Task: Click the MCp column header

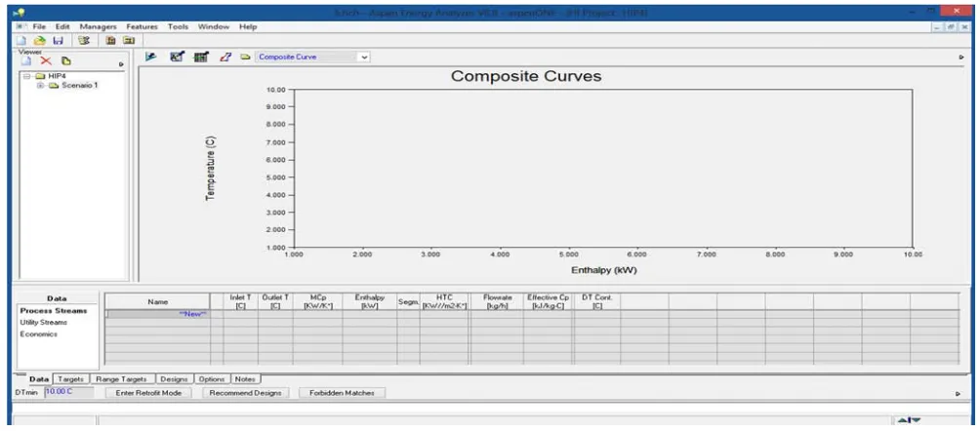Action: 317,301
